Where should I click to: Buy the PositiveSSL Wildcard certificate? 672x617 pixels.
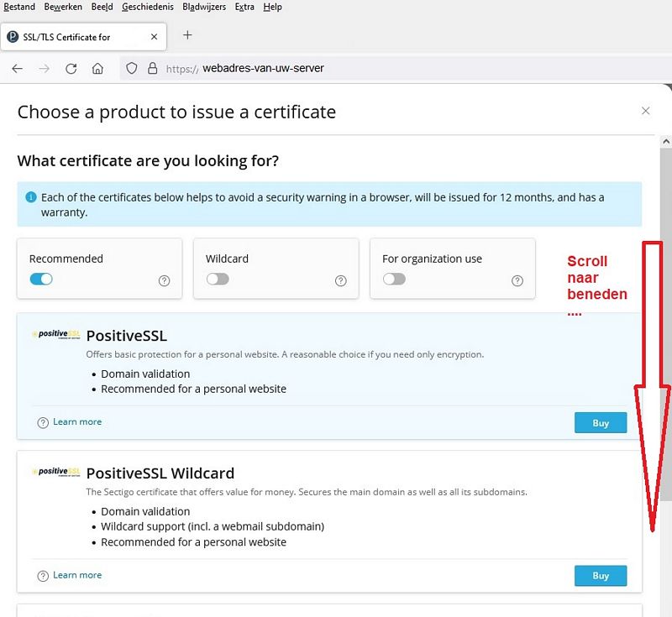tap(601, 576)
